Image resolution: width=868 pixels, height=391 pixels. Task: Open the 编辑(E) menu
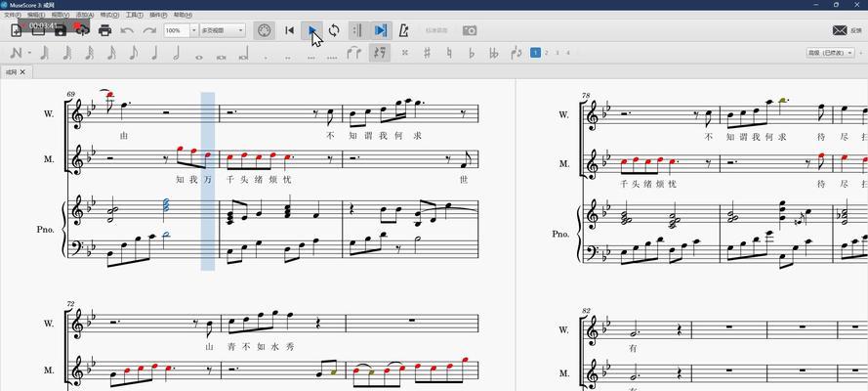[x=37, y=15]
